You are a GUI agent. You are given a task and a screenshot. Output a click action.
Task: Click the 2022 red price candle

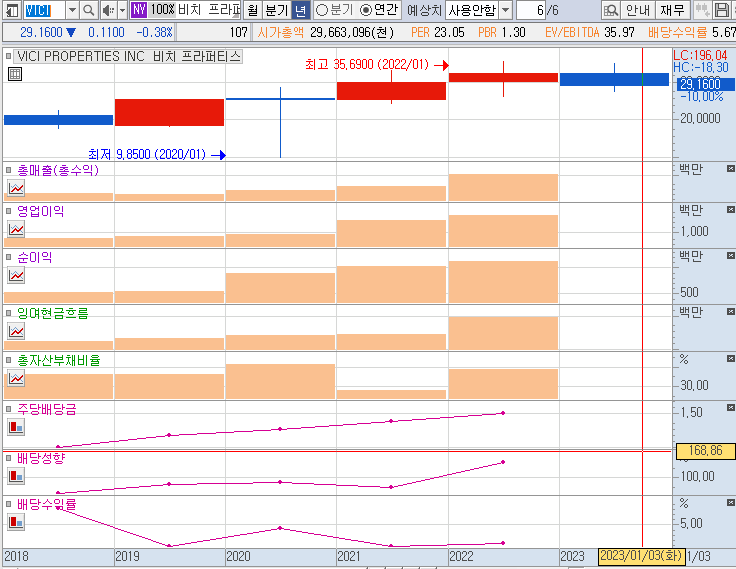point(503,78)
